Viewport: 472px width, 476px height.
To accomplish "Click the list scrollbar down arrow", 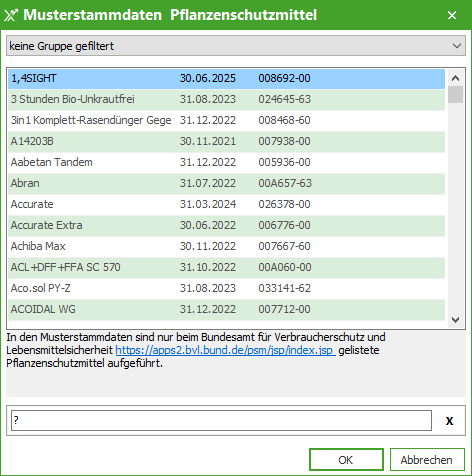I will (455, 320).
